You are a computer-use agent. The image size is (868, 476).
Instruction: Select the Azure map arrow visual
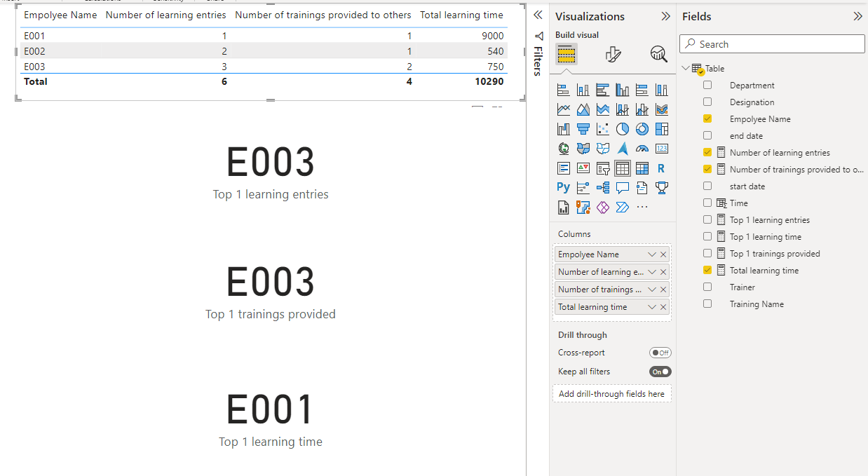[622, 149]
